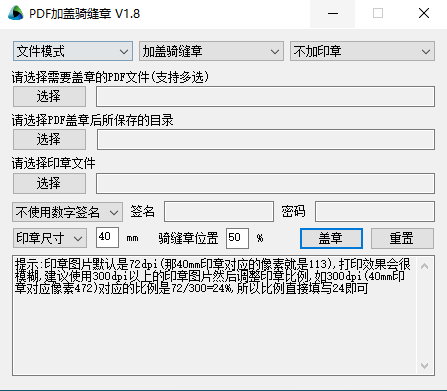Screen dimensions: 447x391
Task: Click the 签名 input field
Action: tap(219, 211)
